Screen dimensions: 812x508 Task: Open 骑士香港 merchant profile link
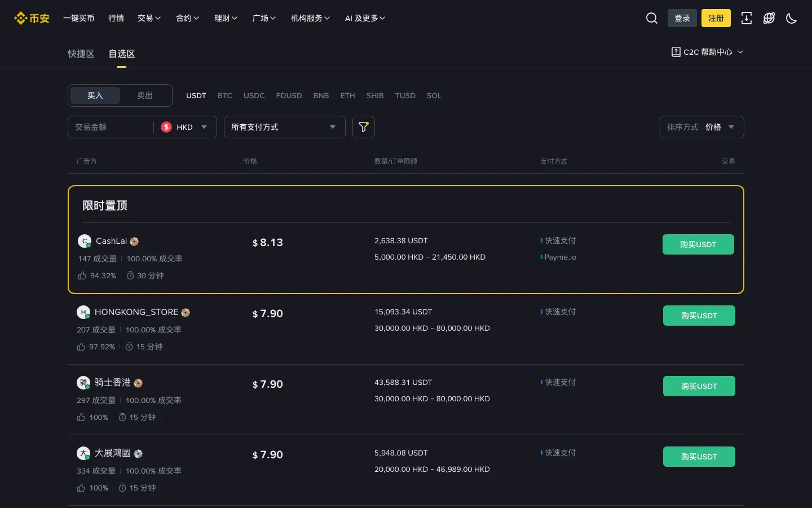click(x=113, y=383)
